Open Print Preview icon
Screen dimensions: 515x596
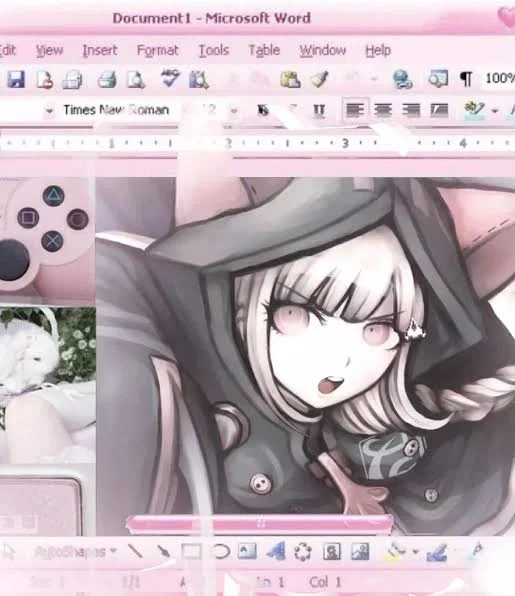135,80
